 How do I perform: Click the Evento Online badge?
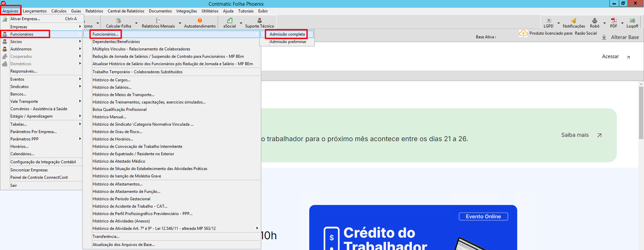click(483, 216)
